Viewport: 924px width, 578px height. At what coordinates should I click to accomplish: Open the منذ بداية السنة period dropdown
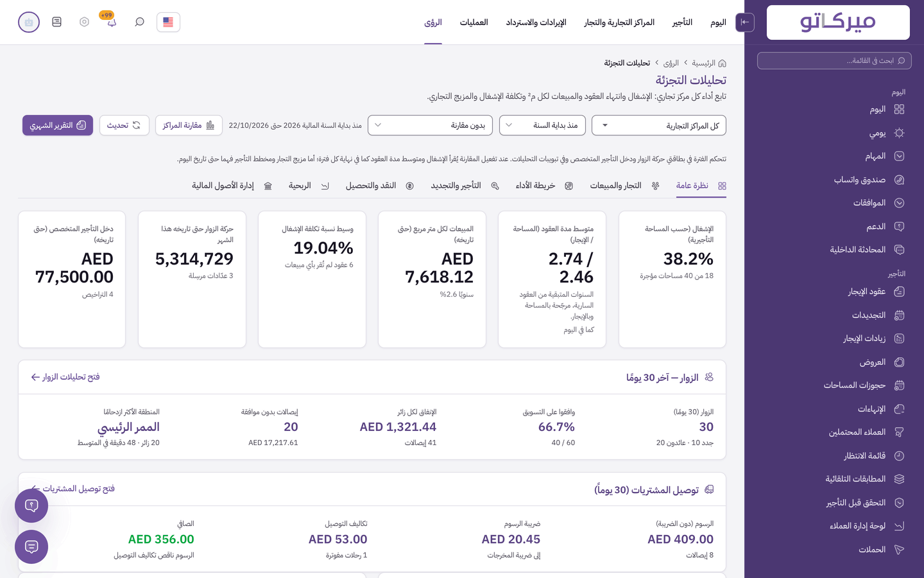(x=541, y=125)
